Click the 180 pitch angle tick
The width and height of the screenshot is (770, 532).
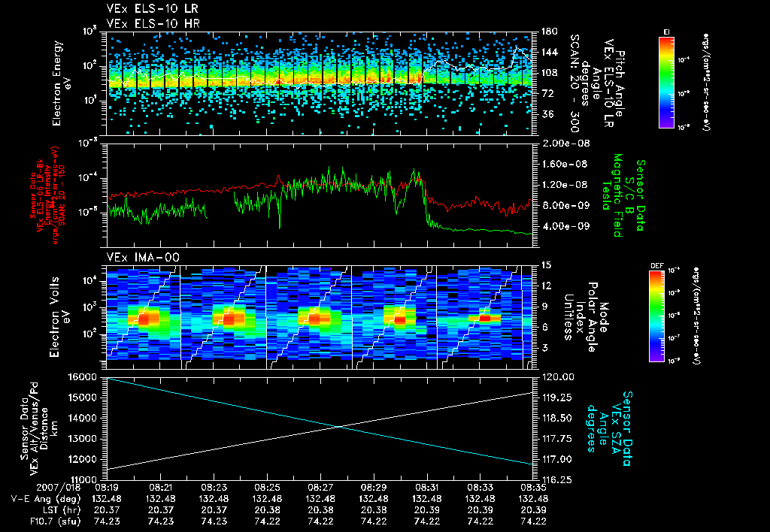tap(550, 32)
